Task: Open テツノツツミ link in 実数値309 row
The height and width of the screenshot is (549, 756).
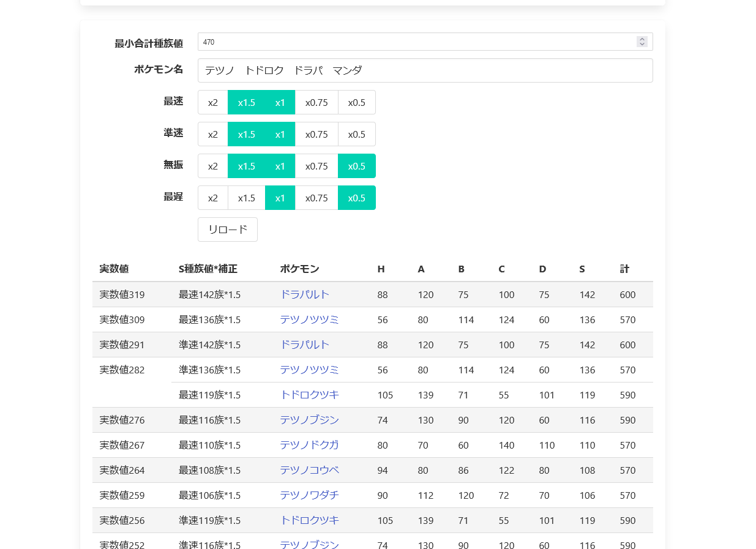Action: coord(310,319)
